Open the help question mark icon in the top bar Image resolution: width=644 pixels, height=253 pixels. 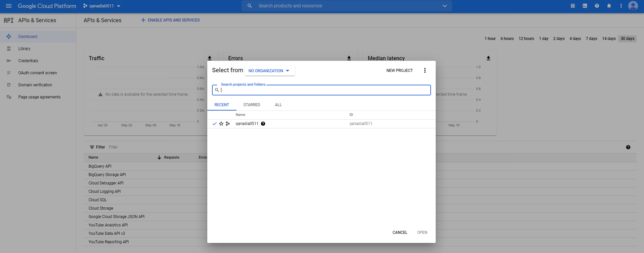pyautogui.click(x=597, y=6)
